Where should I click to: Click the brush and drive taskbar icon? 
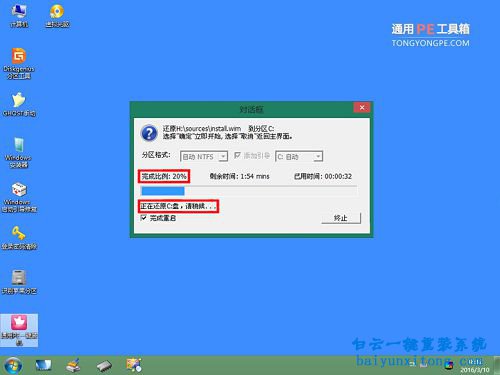(73, 365)
